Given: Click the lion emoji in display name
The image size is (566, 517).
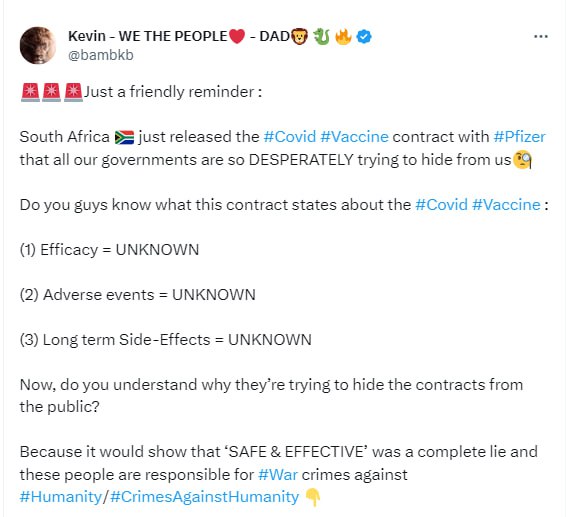Looking at the screenshot, I should pos(300,36).
